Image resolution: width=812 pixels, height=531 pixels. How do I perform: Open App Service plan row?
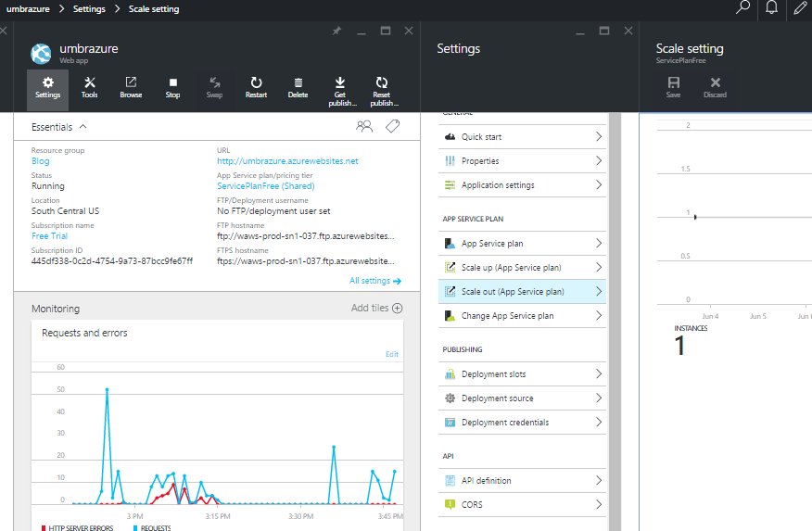(x=522, y=243)
